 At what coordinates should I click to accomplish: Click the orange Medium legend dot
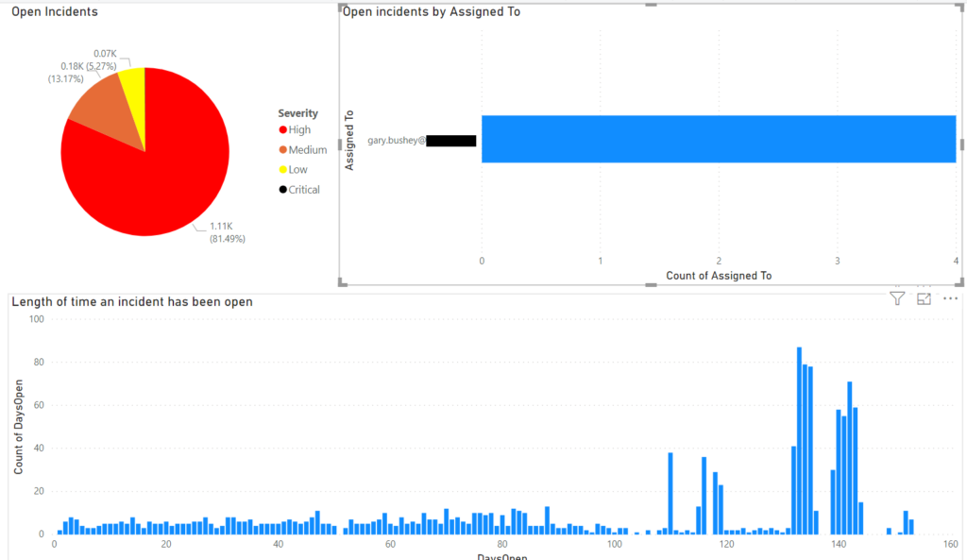[x=283, y=150]
